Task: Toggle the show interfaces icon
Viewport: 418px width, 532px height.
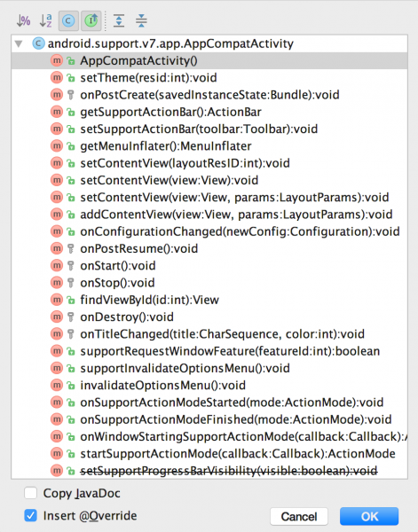Action: click(x=91, y=20)
